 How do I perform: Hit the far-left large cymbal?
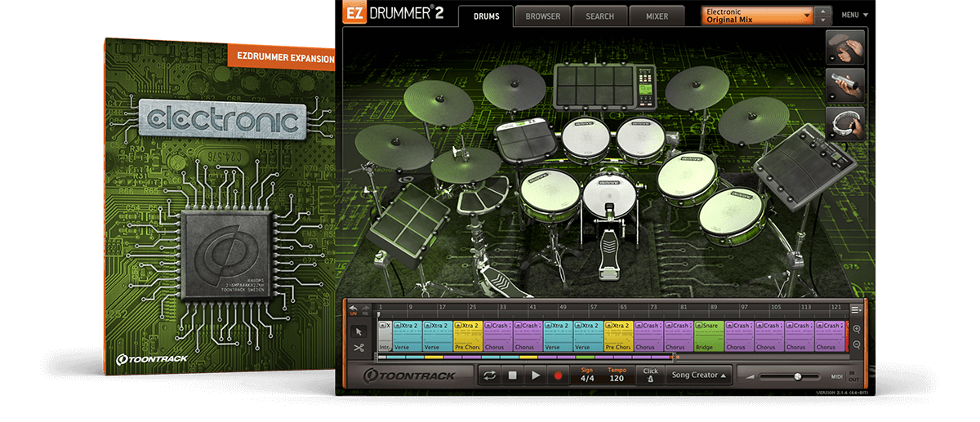[395, 146]
